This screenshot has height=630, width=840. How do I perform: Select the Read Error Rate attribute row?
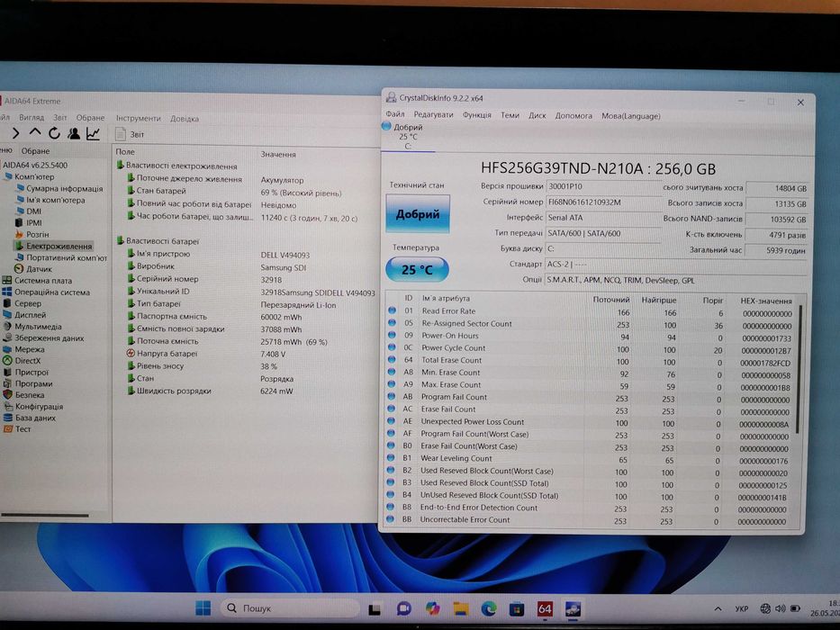pyautogui.click(x=590, y=311)
